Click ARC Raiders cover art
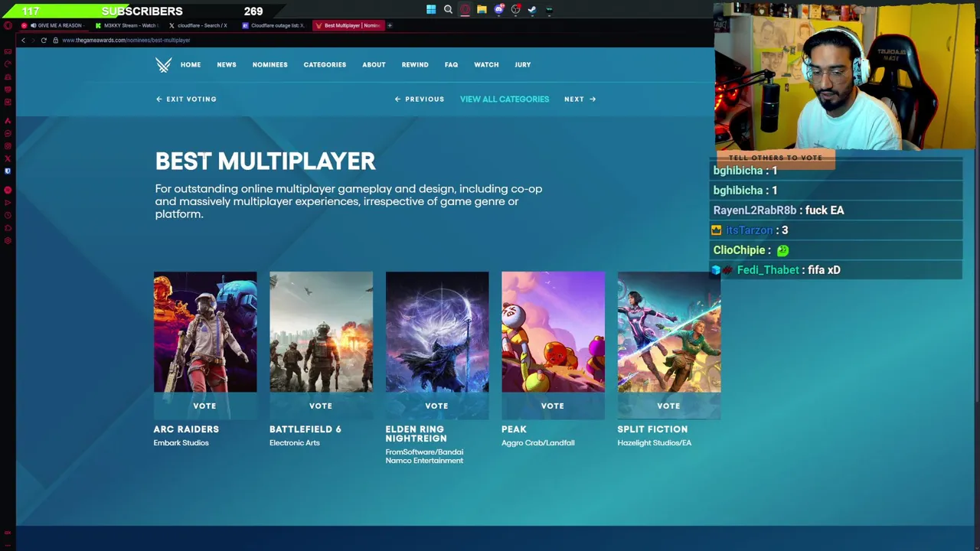 pyautogui.click(x=205, y=332)
